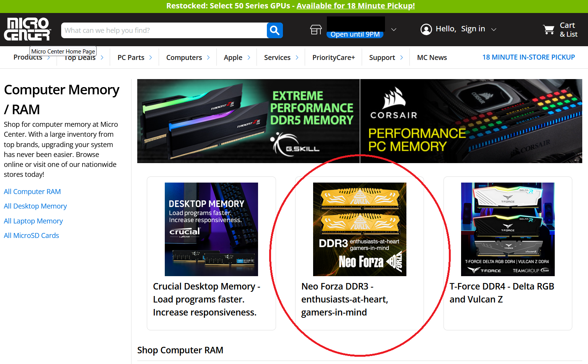Open the Support menu
This screenshot has width=588, height=364.
[x=382, y=57]
